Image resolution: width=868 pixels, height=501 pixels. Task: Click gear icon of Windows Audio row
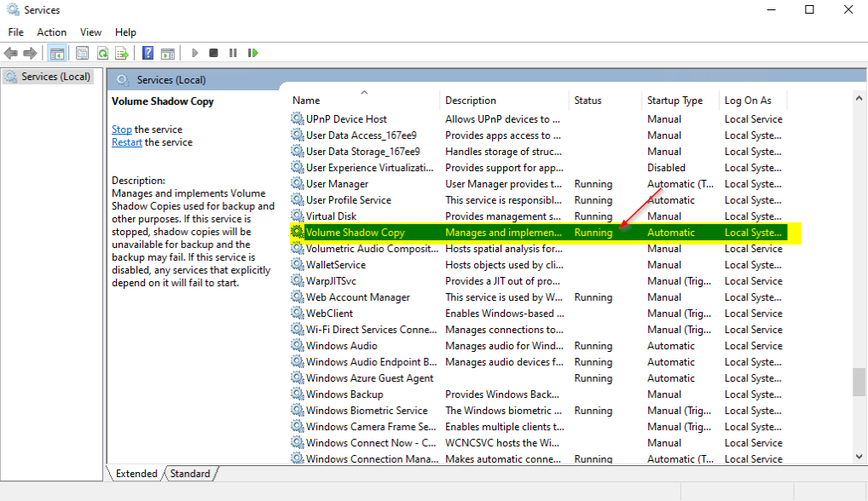(x=298, y=345)
